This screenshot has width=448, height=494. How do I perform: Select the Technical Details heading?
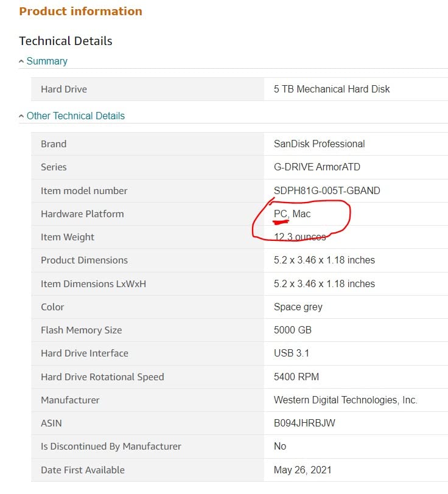tap(66, 41)
